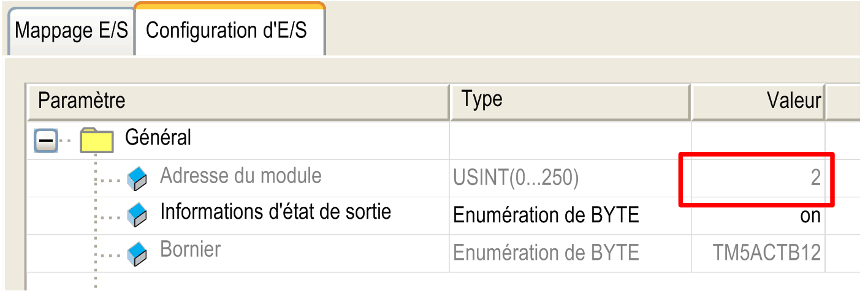
Task: Open the 'on' value dropdown for output status
Action: click(x=758, y=216)
